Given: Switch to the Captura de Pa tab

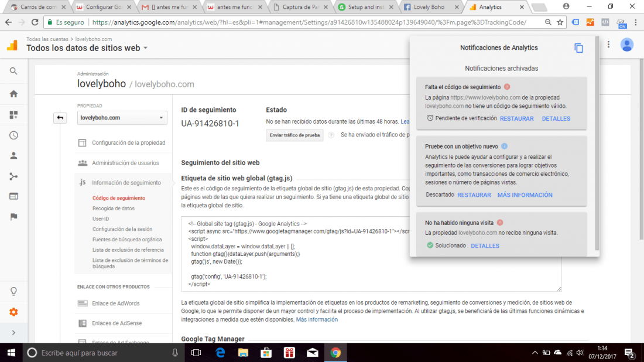Looking at the screenshot, I should point(300,7).
